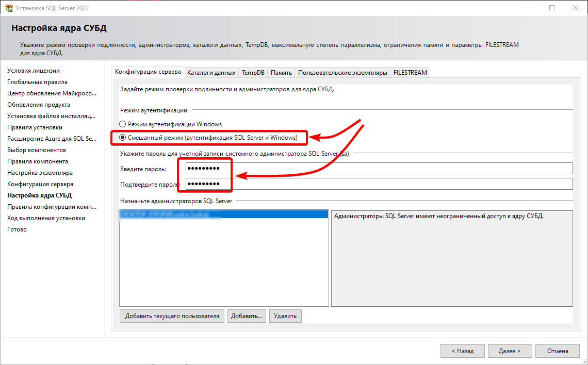Click the Готово step
The image size is (588, 365).
tap(17, 229)
